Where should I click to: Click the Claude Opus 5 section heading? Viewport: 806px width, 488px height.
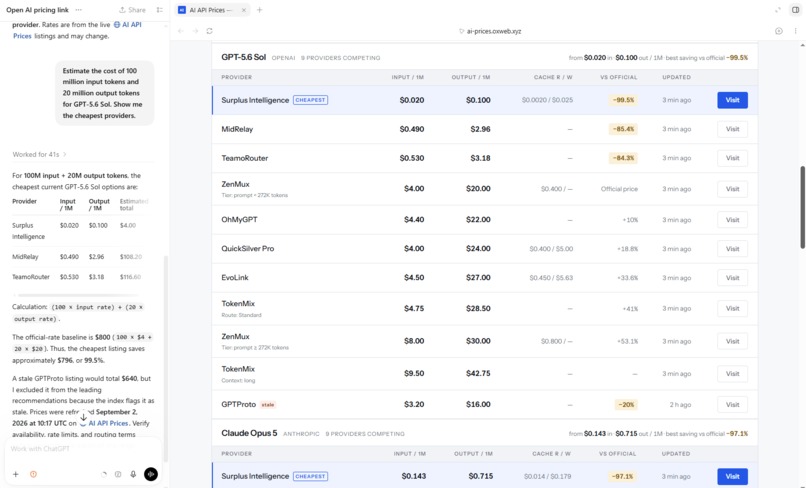(x=249, y=433)
